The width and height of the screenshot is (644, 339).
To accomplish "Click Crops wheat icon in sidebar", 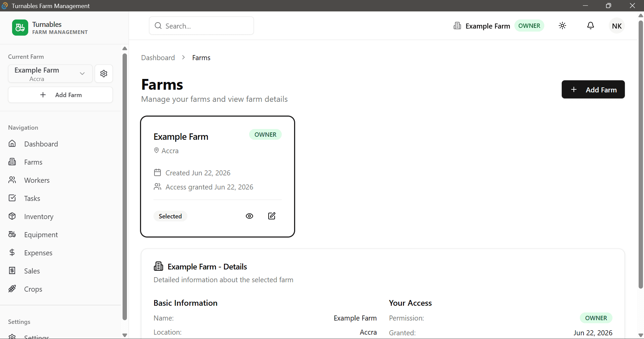I will [12, 289].
